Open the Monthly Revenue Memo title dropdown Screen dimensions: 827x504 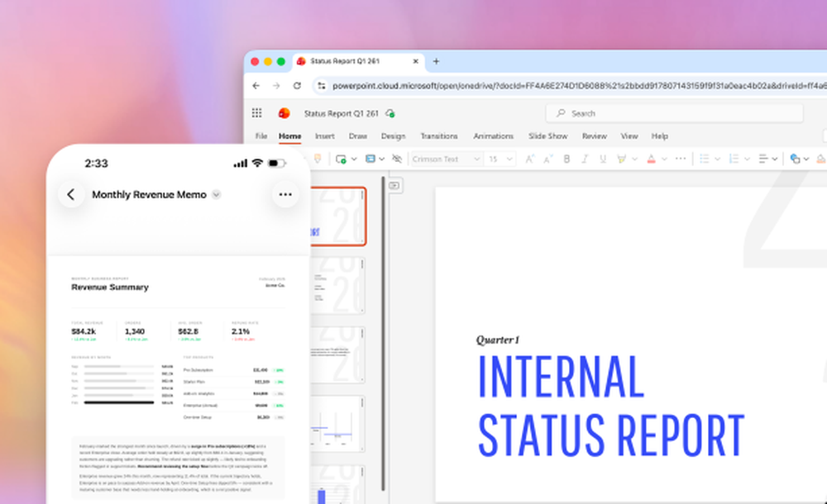click(x=216, y=195)
